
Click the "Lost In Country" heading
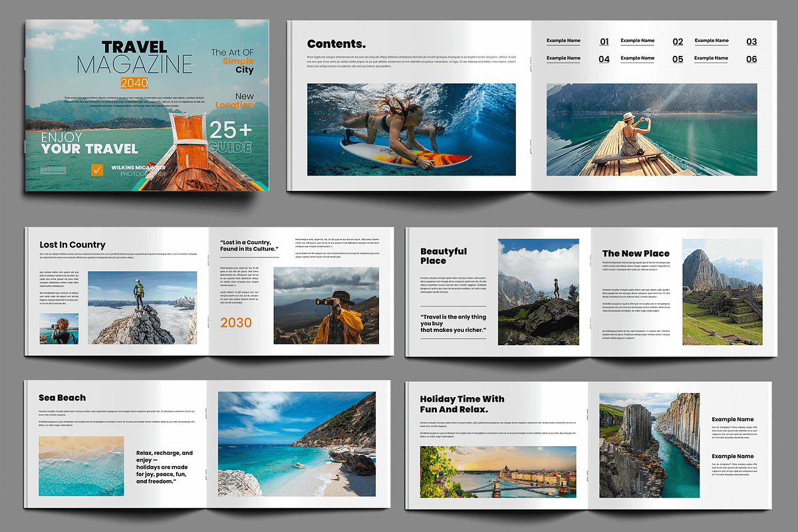tap(72, 245)
